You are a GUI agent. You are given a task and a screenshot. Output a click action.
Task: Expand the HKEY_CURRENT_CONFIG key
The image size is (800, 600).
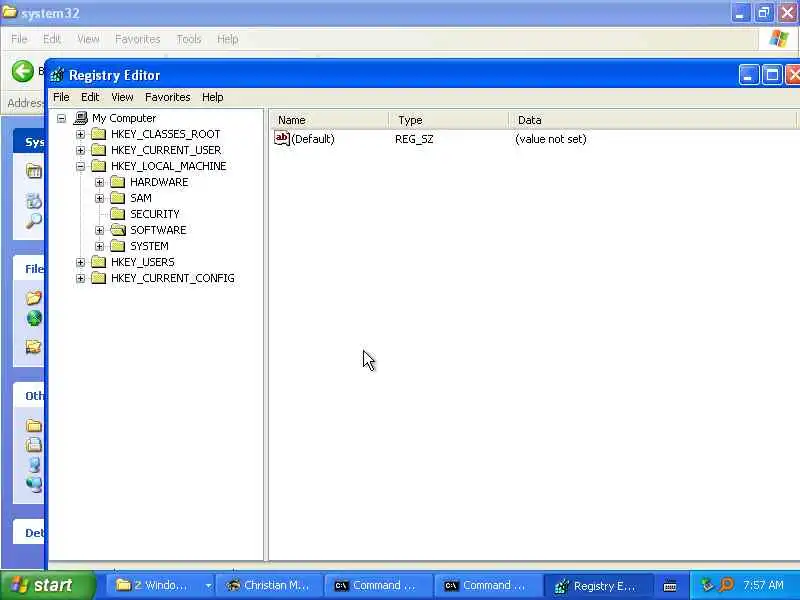[81, 279]
